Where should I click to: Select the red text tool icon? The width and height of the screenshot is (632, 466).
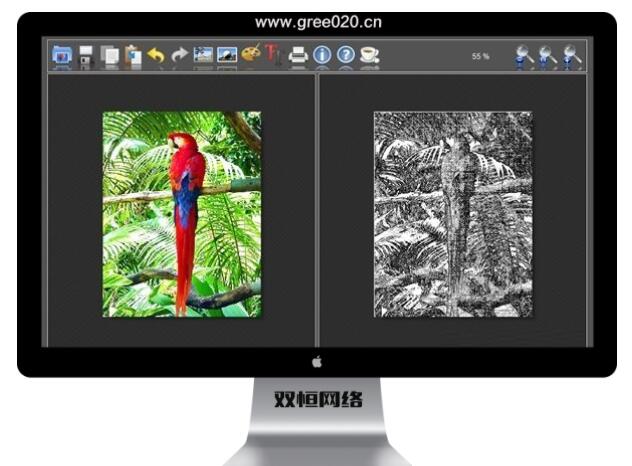click(x=273, y=56)
